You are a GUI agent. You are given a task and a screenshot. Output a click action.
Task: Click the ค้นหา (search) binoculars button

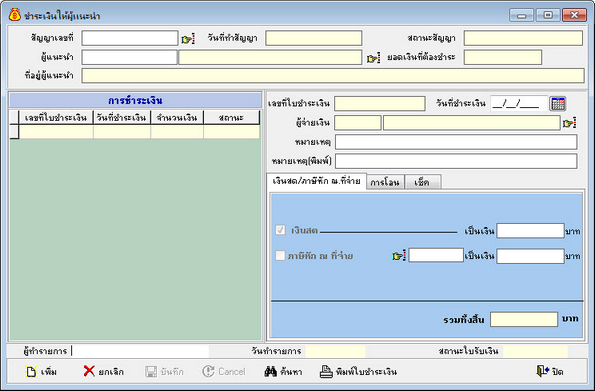[283, 371]
